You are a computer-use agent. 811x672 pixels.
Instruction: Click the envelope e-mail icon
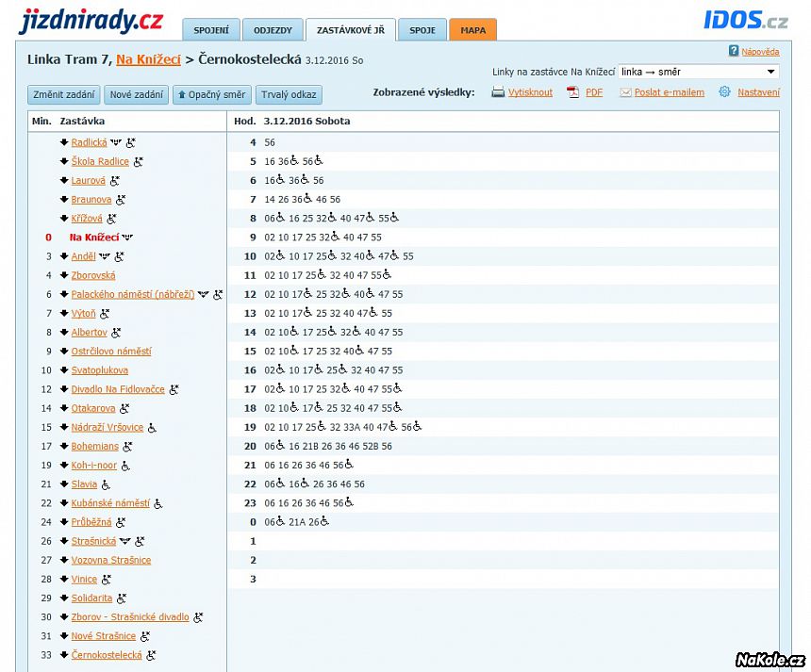coord(624,92)
